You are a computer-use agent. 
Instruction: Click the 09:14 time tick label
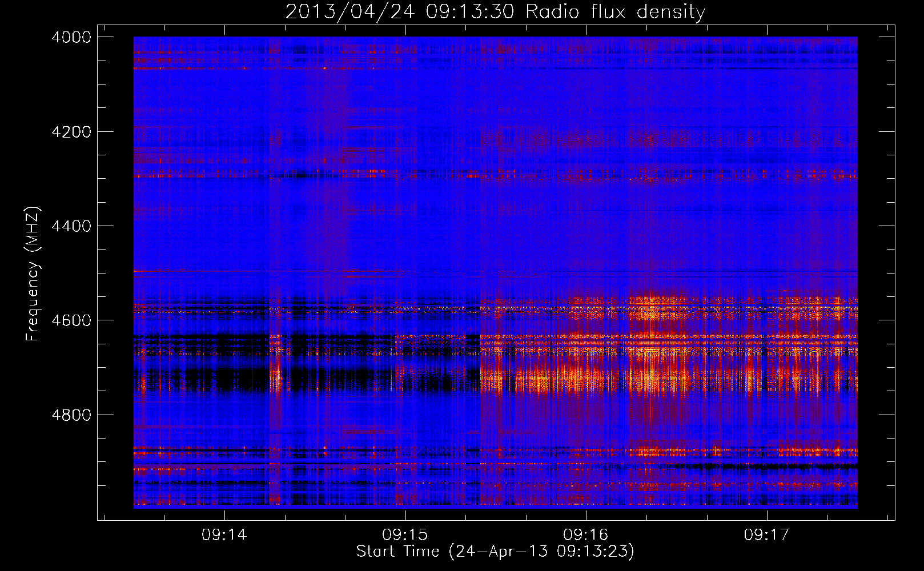pyautogui.click(x=224, y=534)
